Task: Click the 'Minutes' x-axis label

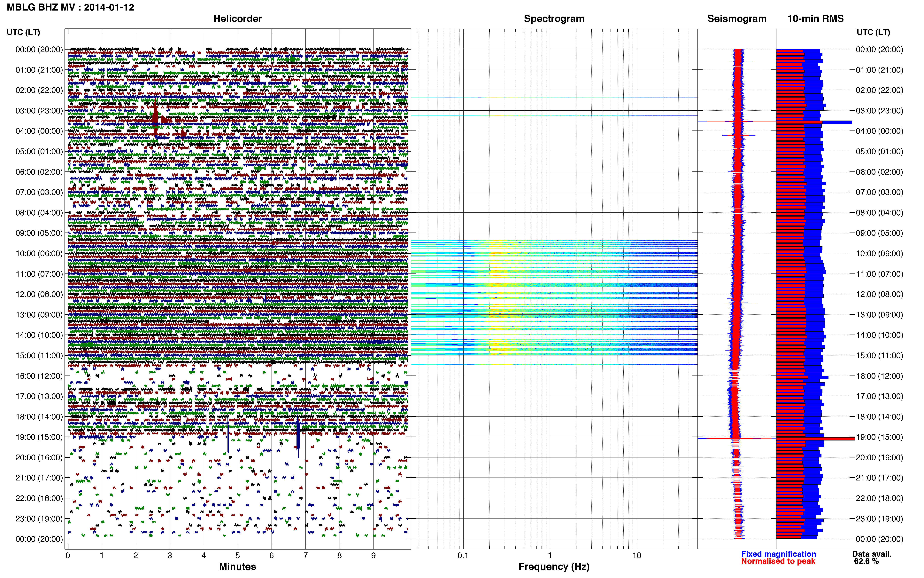Action: click(x=237, y=566)
